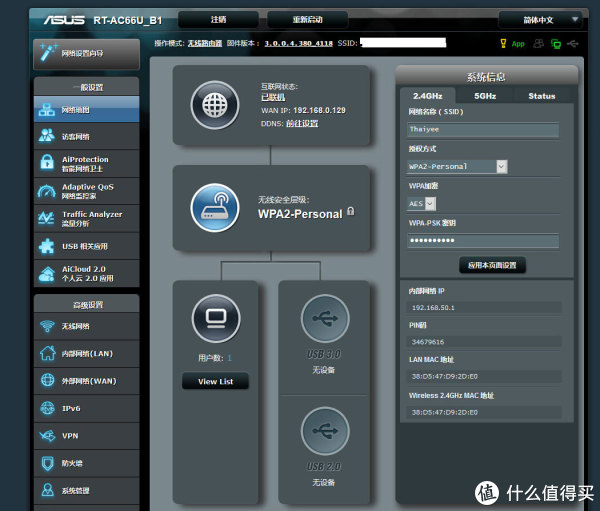Open Traffic Analyzer chart icon
The width and height of the screenshot is (600, 511).
coord(46,218)
